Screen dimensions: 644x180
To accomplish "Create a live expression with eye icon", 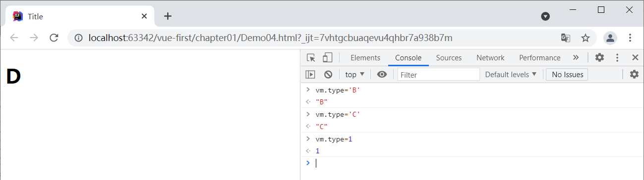I will (382, 75).
